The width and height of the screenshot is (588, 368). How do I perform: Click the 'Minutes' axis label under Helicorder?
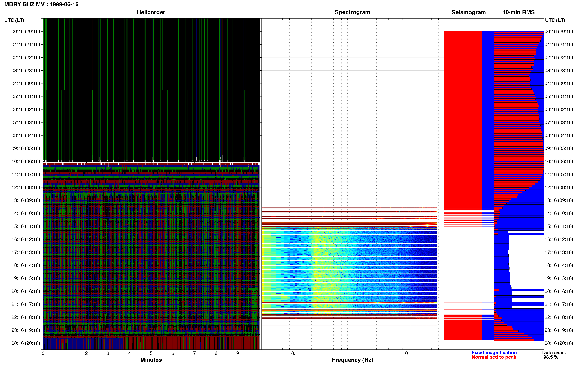pyautogui.click(x=151, y=360)
